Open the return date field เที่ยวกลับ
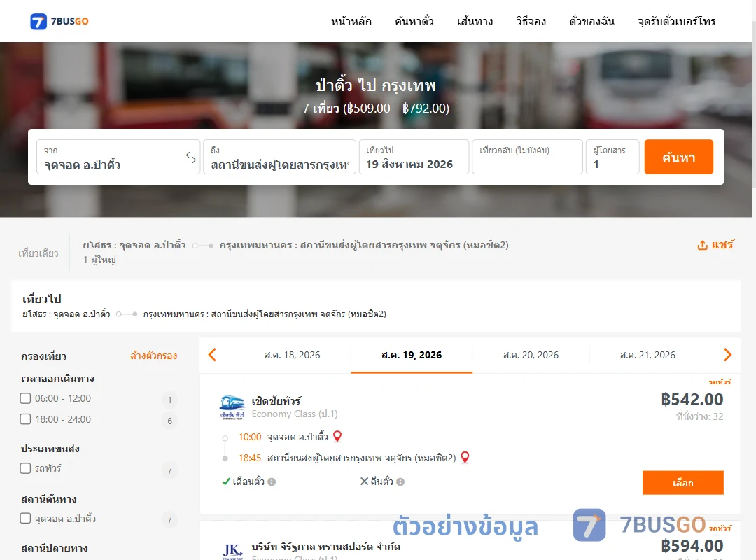The width and height of the screenshot is (756, 560). 528,157
